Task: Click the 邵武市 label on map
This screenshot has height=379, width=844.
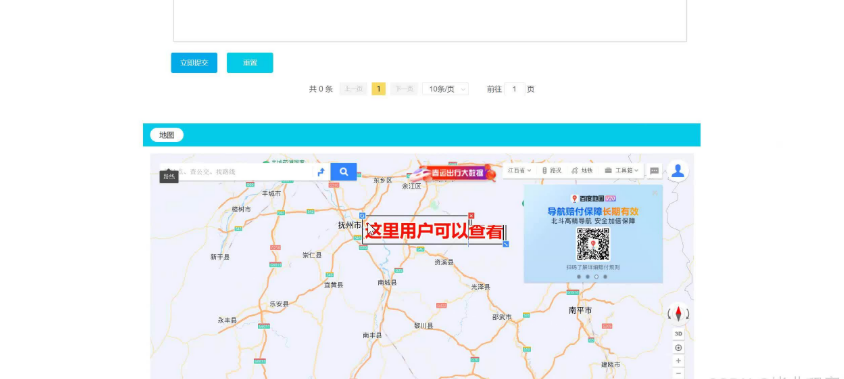Action: pyautogui.click(x=502, y=317)
